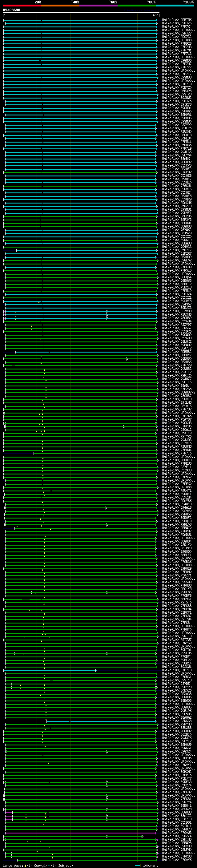
Task: Open the UniRef100_Q8GU87-2 hit label
Action: click(x=178, y=393)
